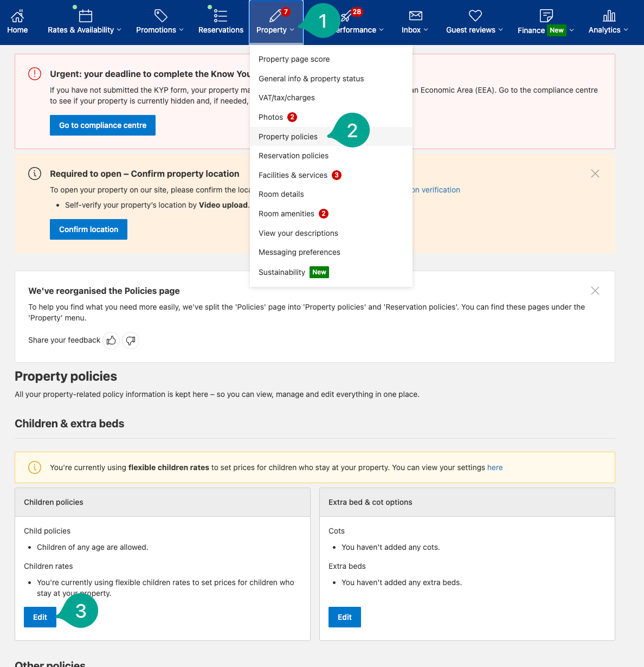
Task: Click the Rates & Availability calendar icon
Action: click(86, 16)
